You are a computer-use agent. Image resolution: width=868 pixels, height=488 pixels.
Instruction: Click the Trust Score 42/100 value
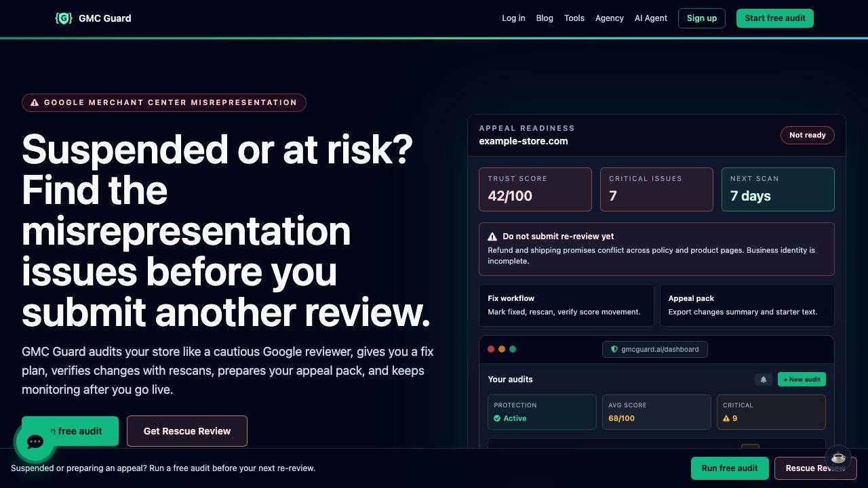click(510, 196)
